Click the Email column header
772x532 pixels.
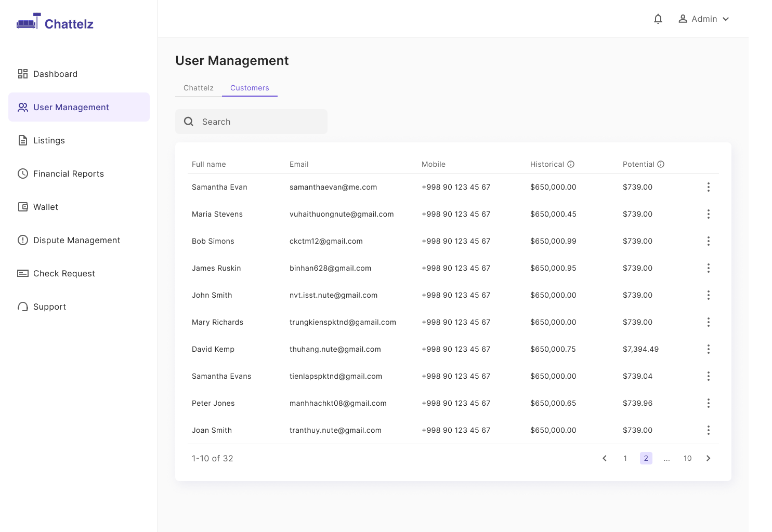pos(299,164)
